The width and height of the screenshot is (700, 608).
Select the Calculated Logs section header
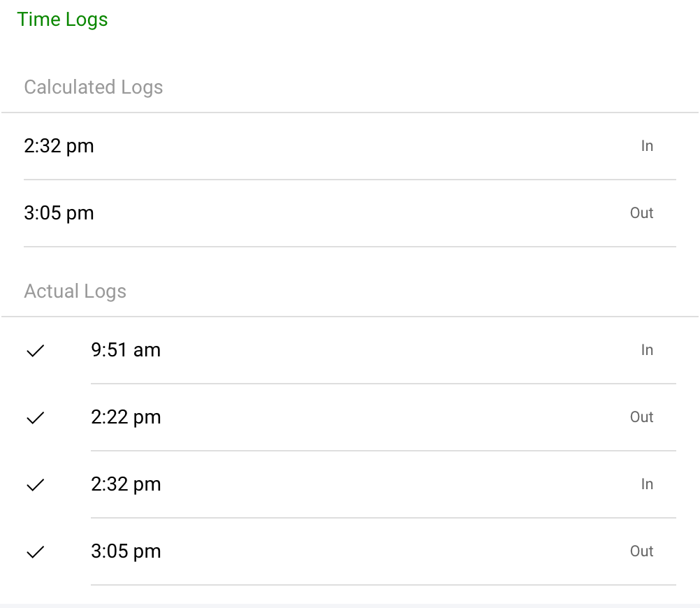point(94,87)
